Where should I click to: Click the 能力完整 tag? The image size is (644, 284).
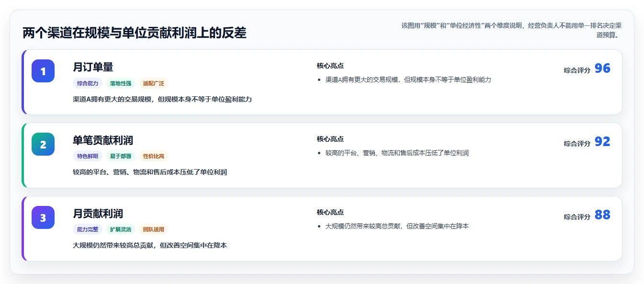(x=88, y=229)
